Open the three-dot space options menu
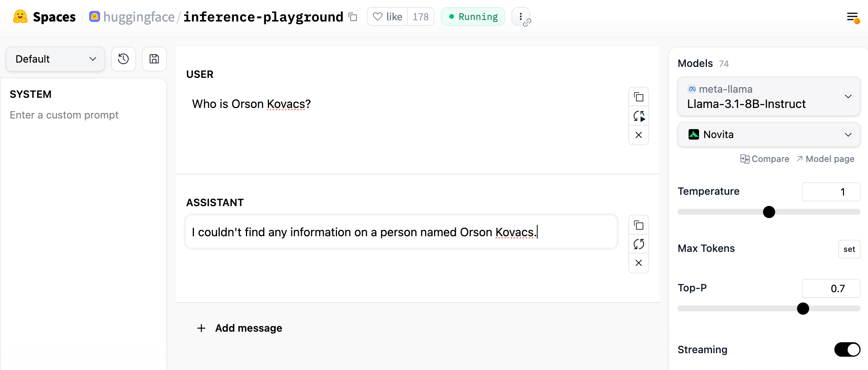The height and width of the screenshot is (370, 868). click(521, 17)
